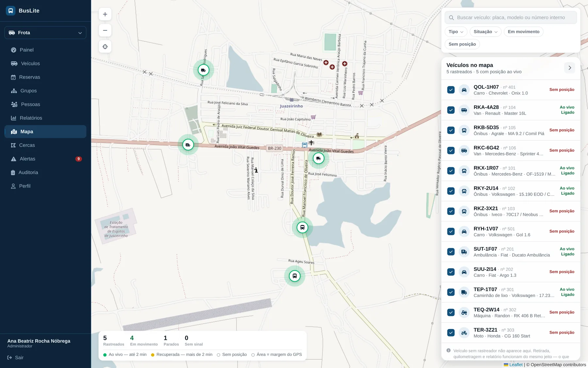
Task: Toggle the RKZ-3X21 checkbox
Action: 451,211
